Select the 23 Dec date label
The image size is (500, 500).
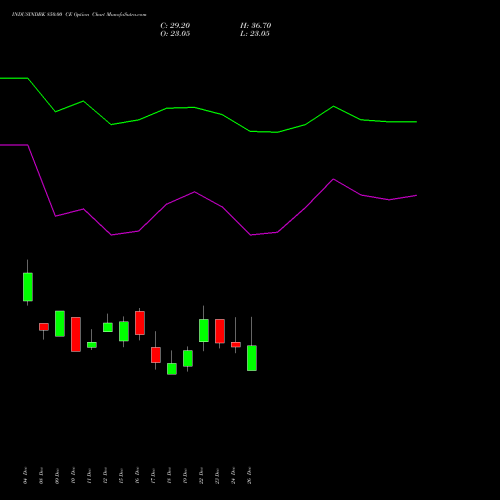tap(217, 475)
